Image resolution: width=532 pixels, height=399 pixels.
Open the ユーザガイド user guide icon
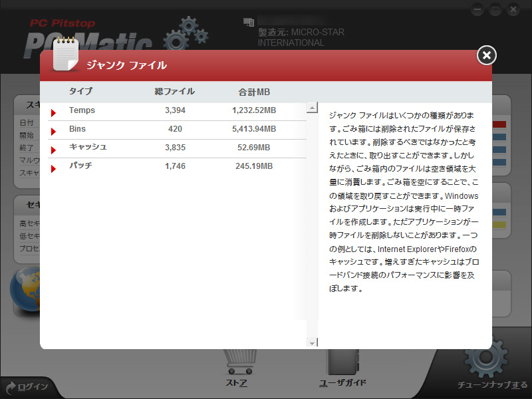click(x=341, y=362)
